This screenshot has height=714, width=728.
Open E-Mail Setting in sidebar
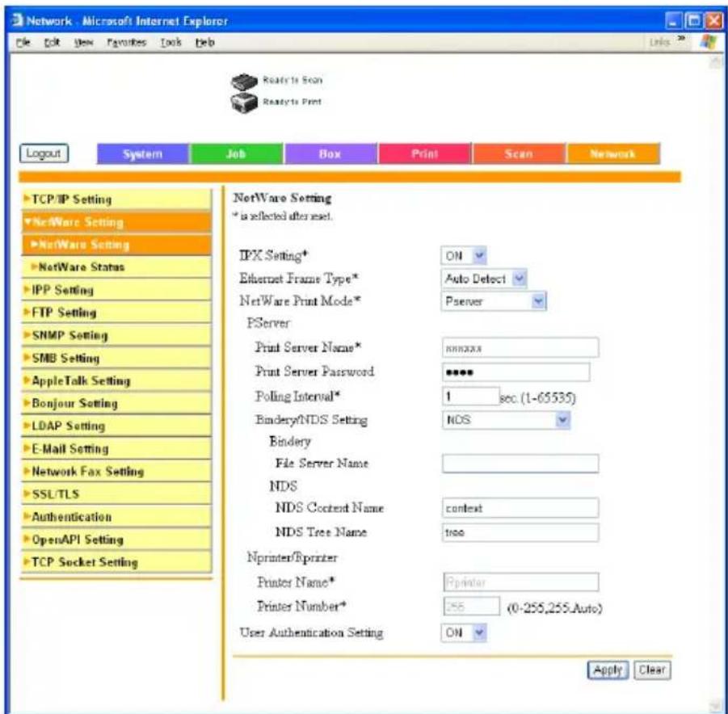tap(116, 448)
